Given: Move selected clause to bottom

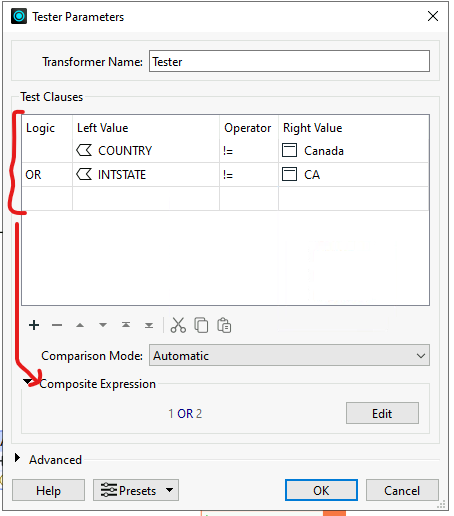Looking at the screenshot, I should pos(149,325).
